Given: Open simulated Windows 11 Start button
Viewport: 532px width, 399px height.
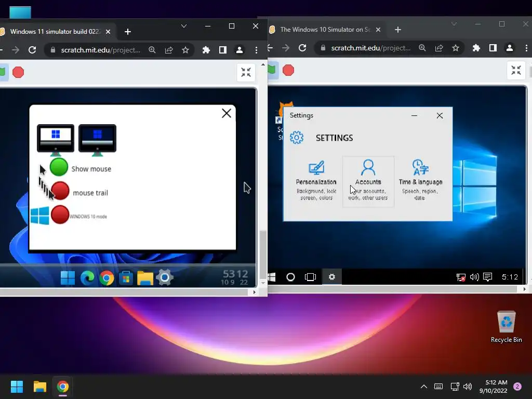Looking at the screenshot, I should [x=68, y=278].
